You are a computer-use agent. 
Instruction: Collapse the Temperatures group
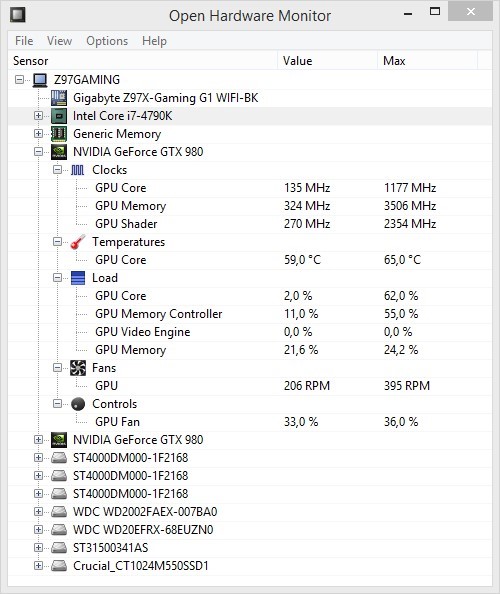point(58,242)
